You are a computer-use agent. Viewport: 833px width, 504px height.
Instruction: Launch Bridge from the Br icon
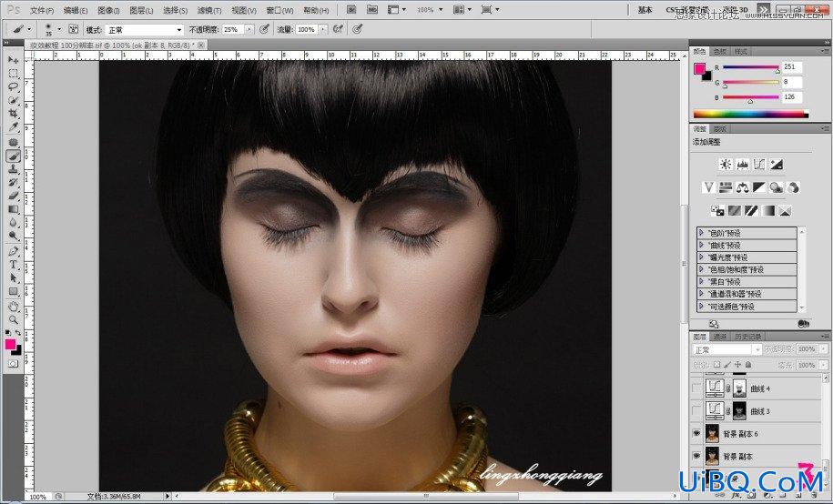(351, 10)
